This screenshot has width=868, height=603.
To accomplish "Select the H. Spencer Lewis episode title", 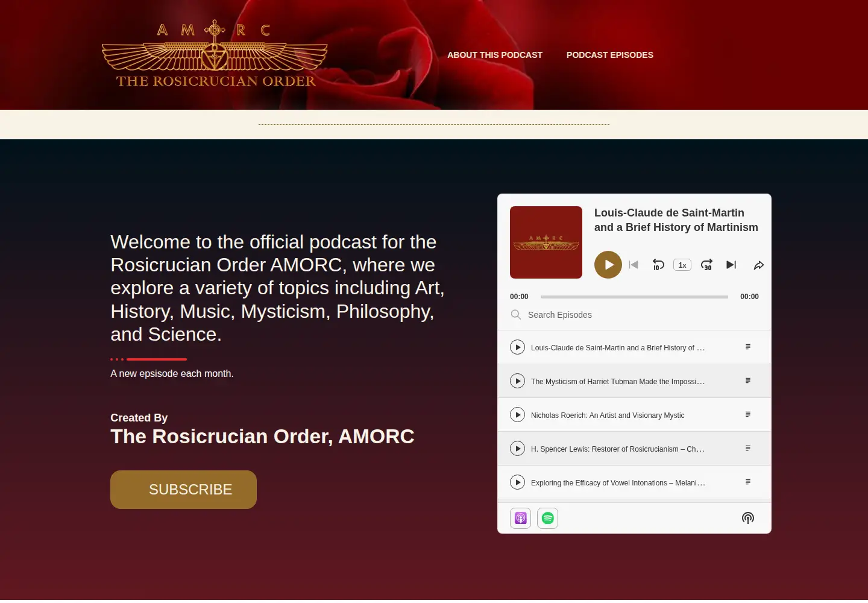I will coord(618,449).
